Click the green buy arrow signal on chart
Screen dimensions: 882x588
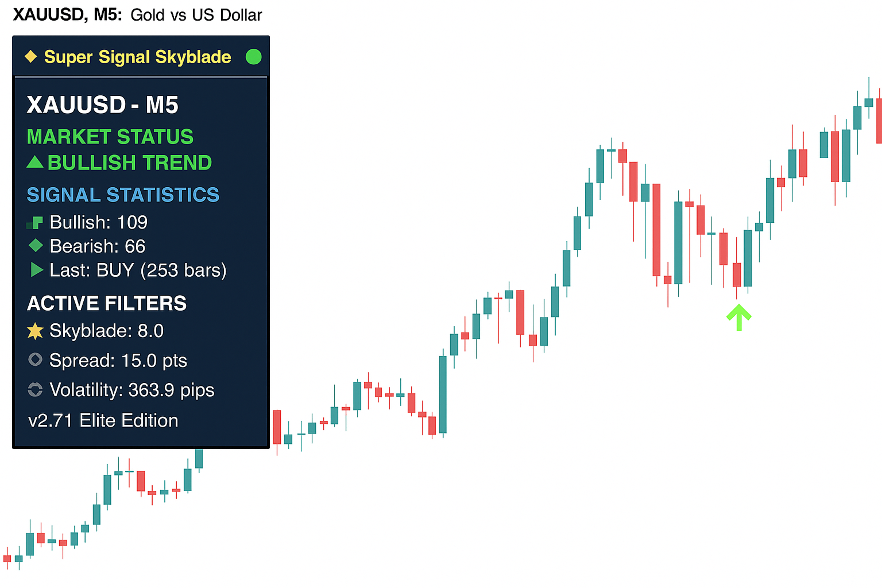pos(739,317)
